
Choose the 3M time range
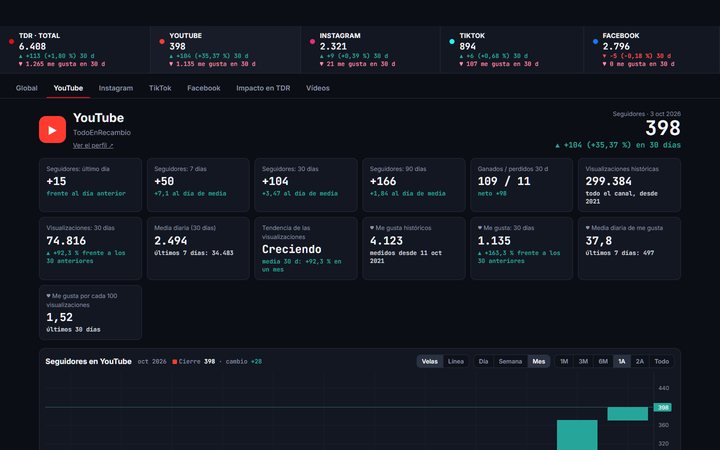(583, 361)
